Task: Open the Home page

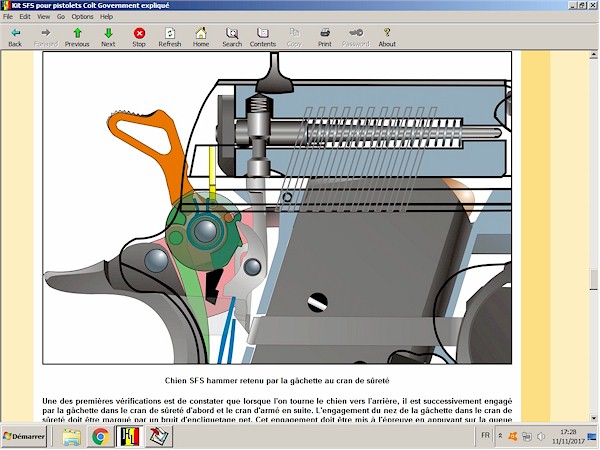Action: pyautogui.click(x=201, y=37)
